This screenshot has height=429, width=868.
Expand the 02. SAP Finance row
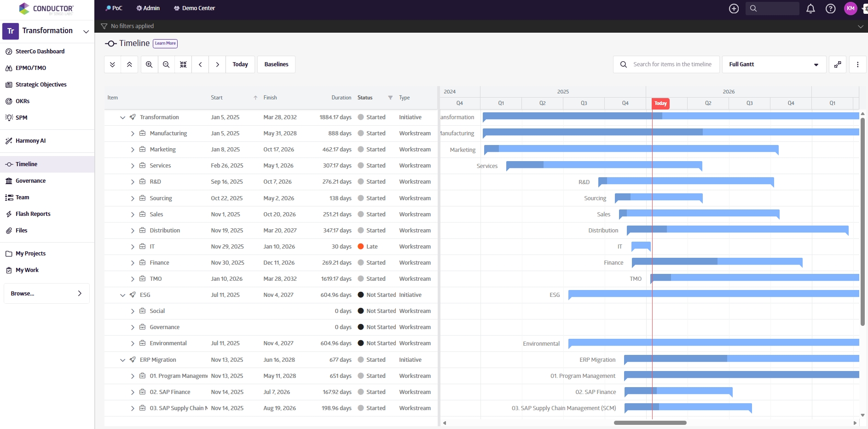133,392
